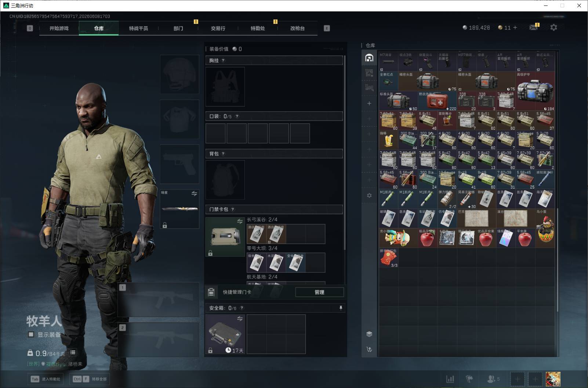Select the 高级护甲 repair bag in warehouse

535,91
